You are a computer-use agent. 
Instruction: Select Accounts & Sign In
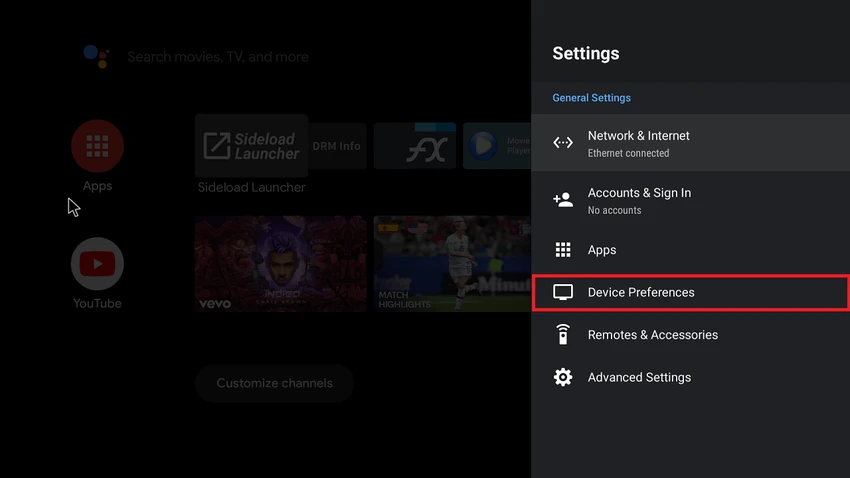click(691, 201)
